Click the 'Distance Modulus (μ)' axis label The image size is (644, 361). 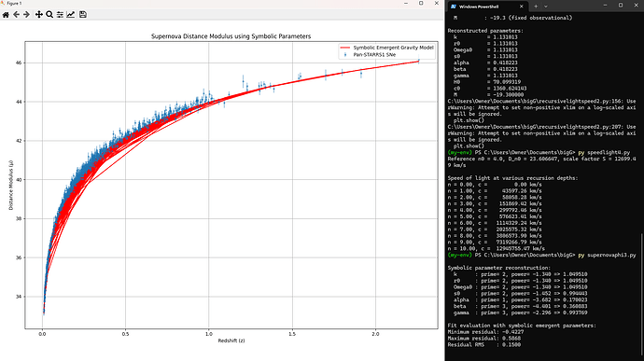(x=11, y=185)
